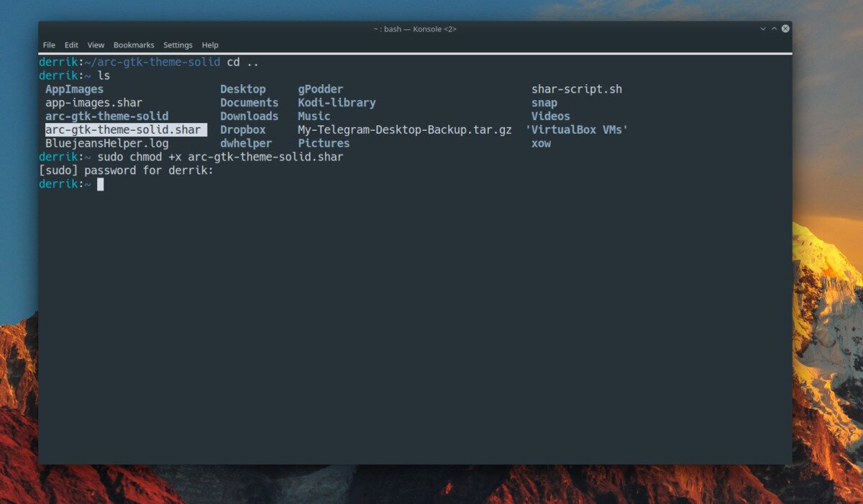Click the Downloads directory name
The width and height of the screenshot is (863, 504).
(249, 116)
